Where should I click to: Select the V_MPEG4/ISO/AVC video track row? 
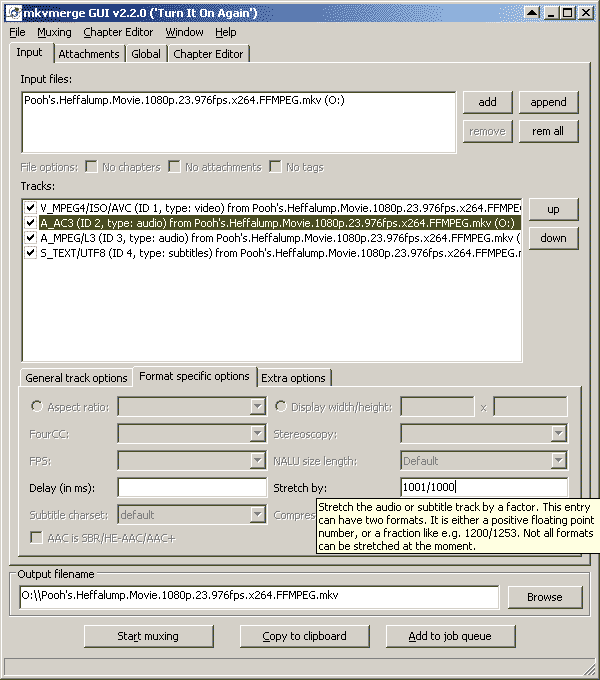[x=280, y=208]
